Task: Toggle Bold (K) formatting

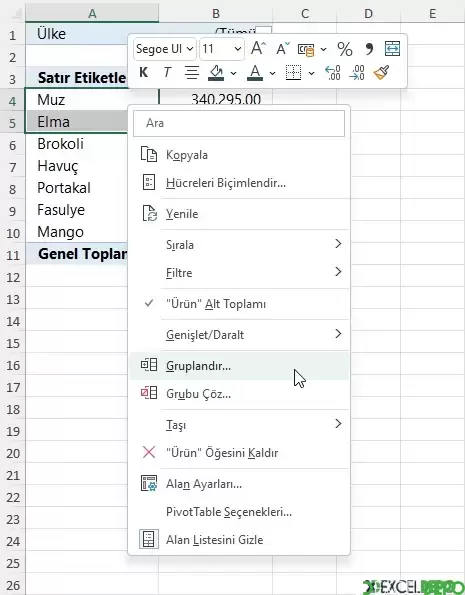Action: pos(143,72)
